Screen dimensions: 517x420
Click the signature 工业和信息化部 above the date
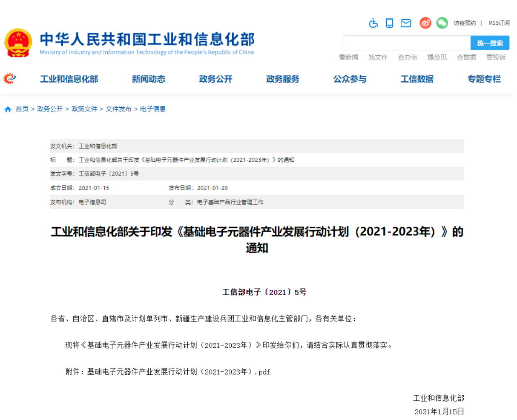(x=439, y=398)
